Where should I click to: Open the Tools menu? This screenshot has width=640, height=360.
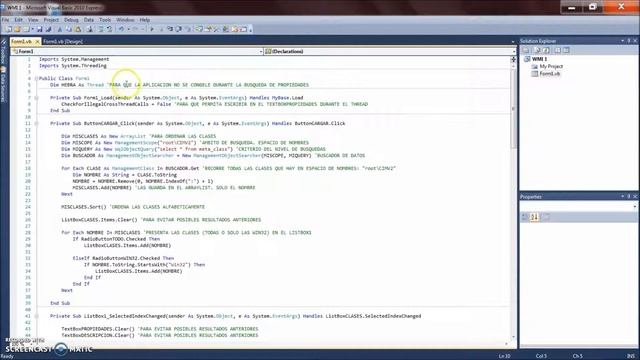[x=105, y=20]
